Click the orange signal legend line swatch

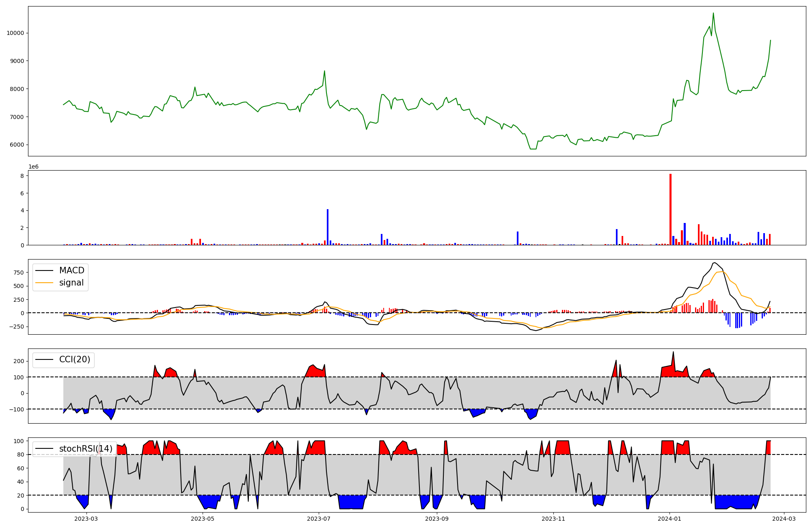pyautogui.click(x=44, y=283)
